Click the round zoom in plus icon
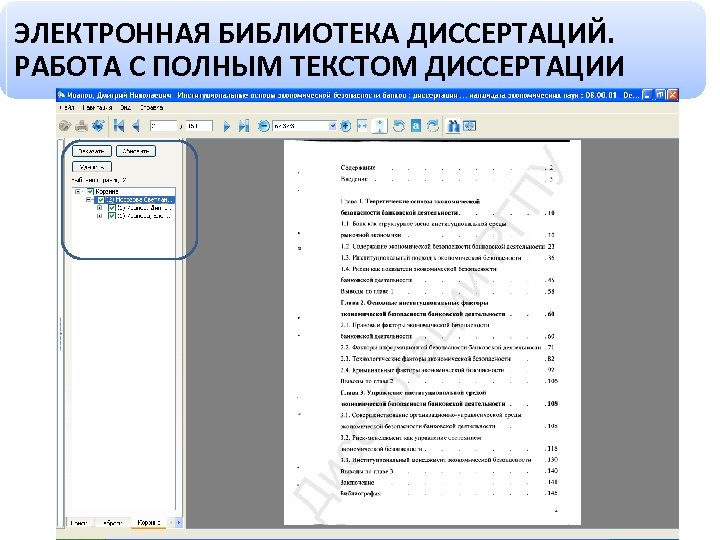 pos(345,126)
